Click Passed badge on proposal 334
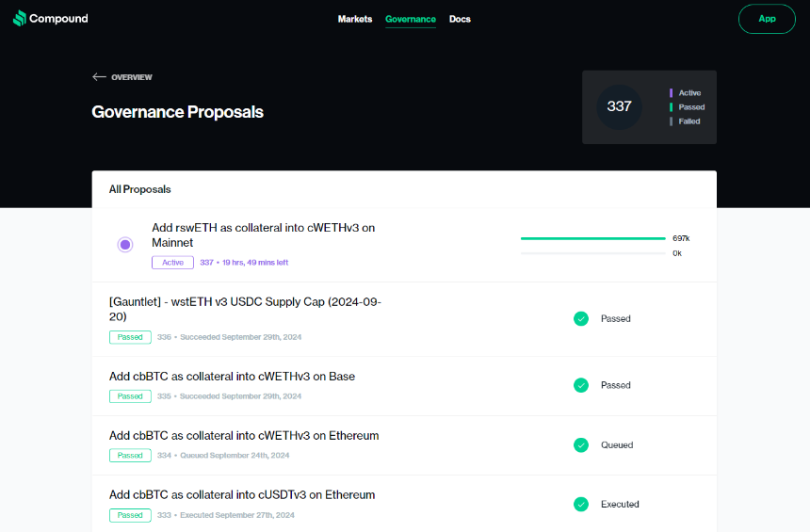 point(130,456)
